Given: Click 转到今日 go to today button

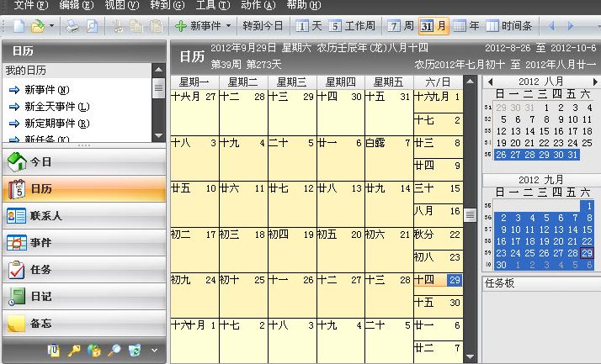Looking at the screenshot, I should coord(263,26).
